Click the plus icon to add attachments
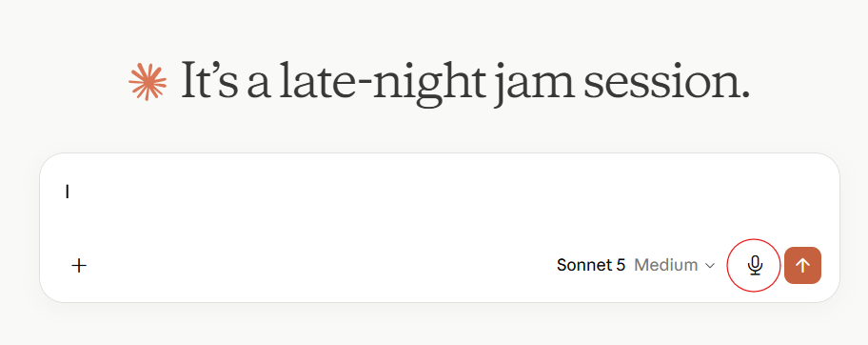This screenshot has width=868, height=345. pyautogui.click(x=79, y=266)
